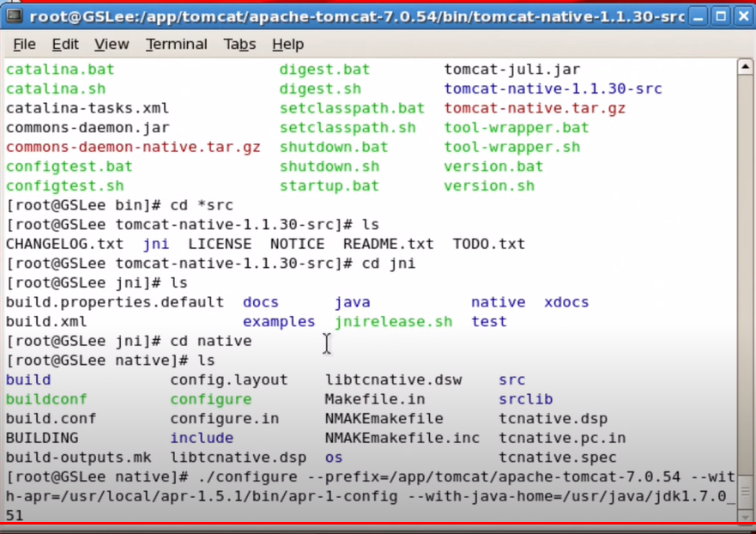The height and width of the screenshot is (534, 756).
Task: Click the scrollbar thumb handle
Action: [745, 492]
